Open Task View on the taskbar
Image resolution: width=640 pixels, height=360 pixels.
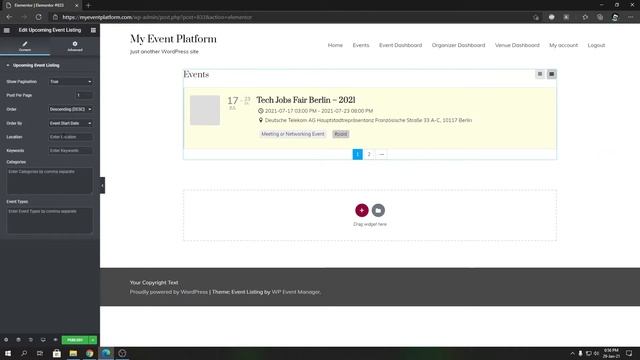pyautogui.click(x=40, y=353)
